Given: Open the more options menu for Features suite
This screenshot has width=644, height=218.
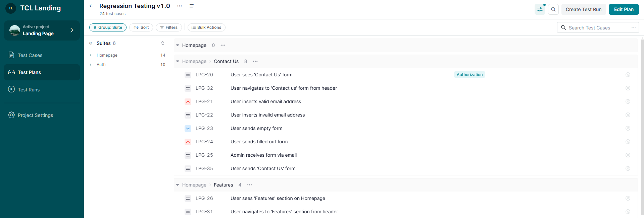Looking at the screenshot, I should [x=250, y=185].
